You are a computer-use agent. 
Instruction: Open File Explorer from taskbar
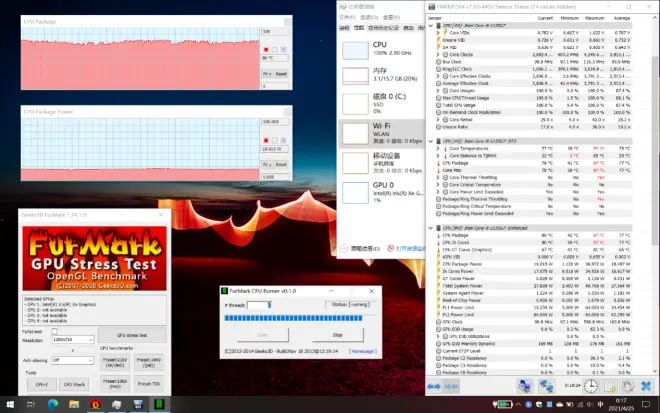74,405
